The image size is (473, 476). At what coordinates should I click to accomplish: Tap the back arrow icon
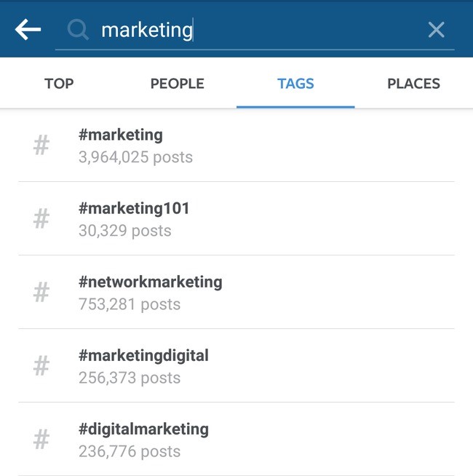click(x=28, y=29)
